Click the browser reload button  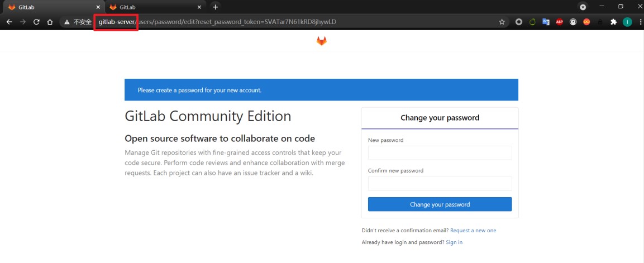(36, 22)
